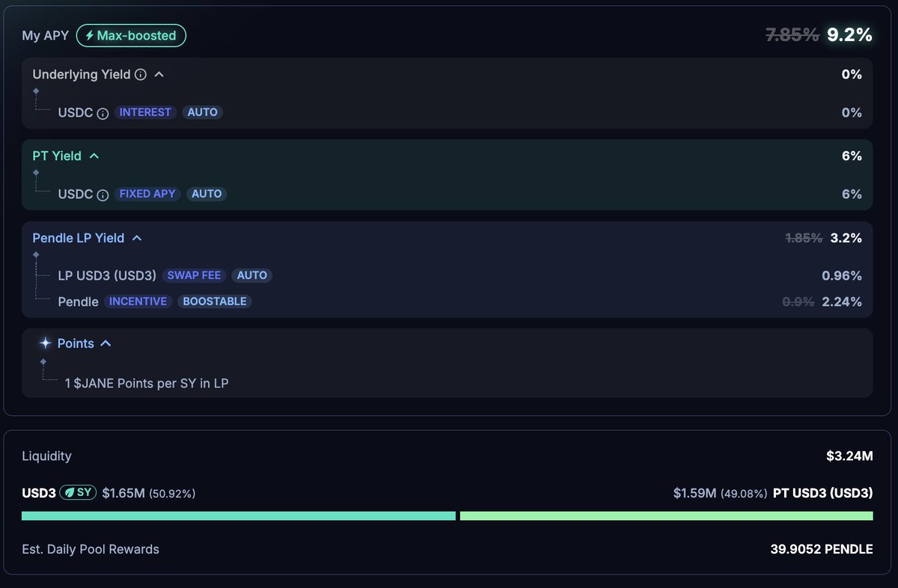The image size is (898, 588).
Task: Collapse the Points section
Action: [106, 343]
